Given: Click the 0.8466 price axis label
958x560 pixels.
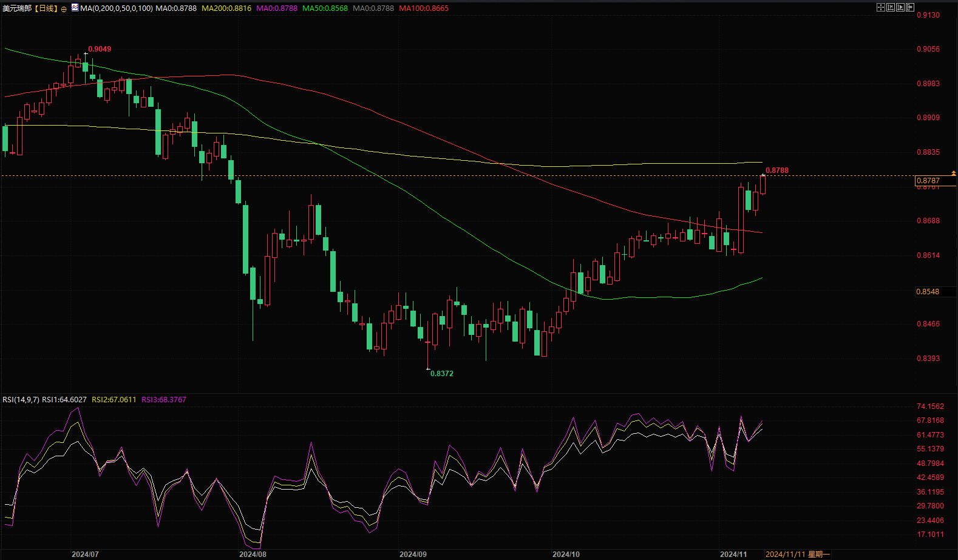Looking at the screenshot, I should [x=928, y=324].
